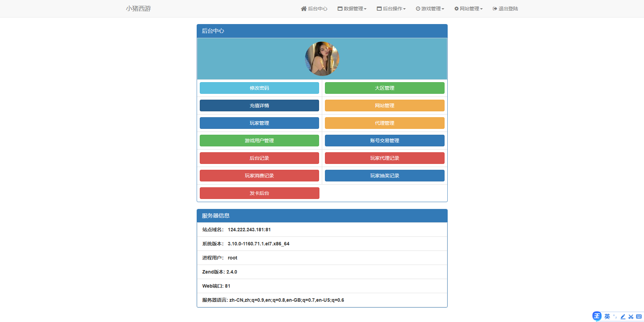Image resolution: width=644 pixels, height=322 pixels.
Task: Click the scissors screenshot icon in the IME toolbar
Action: (631, 317)
